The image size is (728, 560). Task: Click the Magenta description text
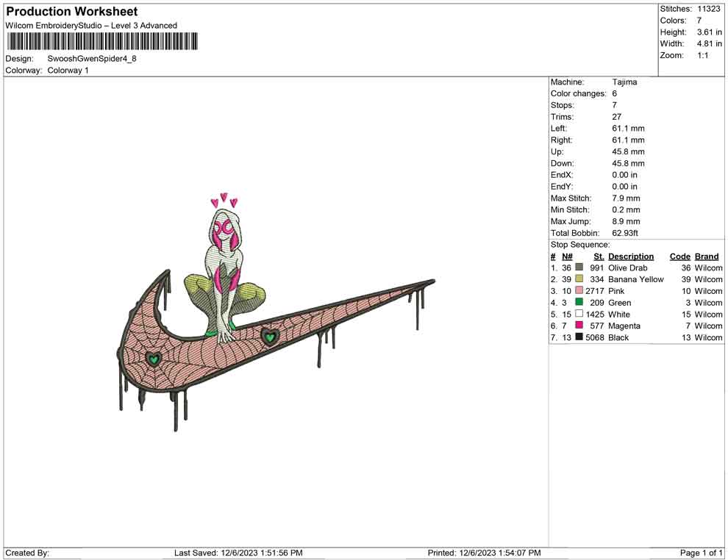pos(624,326)
